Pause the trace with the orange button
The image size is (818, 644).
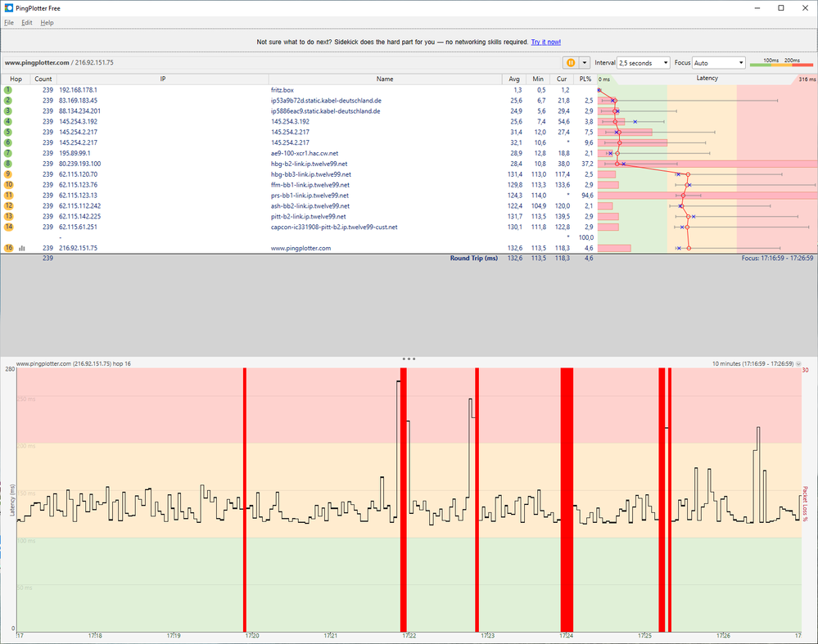pyautogui.click(x=570, y=62)
